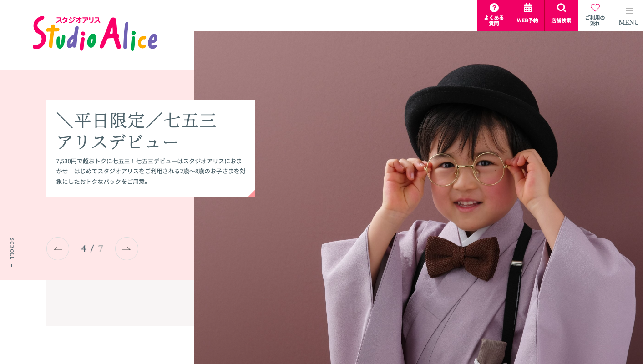Screen dimensions: 643x364
Task: Select the magnifier icon for 店舗検索
Action: (561, 8)
